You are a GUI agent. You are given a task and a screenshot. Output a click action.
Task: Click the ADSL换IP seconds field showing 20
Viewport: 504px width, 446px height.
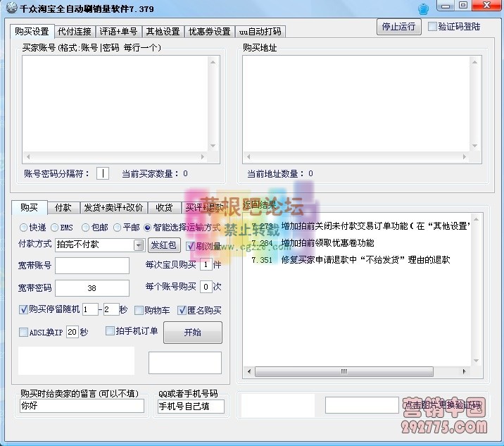click(x=73, y=332)
